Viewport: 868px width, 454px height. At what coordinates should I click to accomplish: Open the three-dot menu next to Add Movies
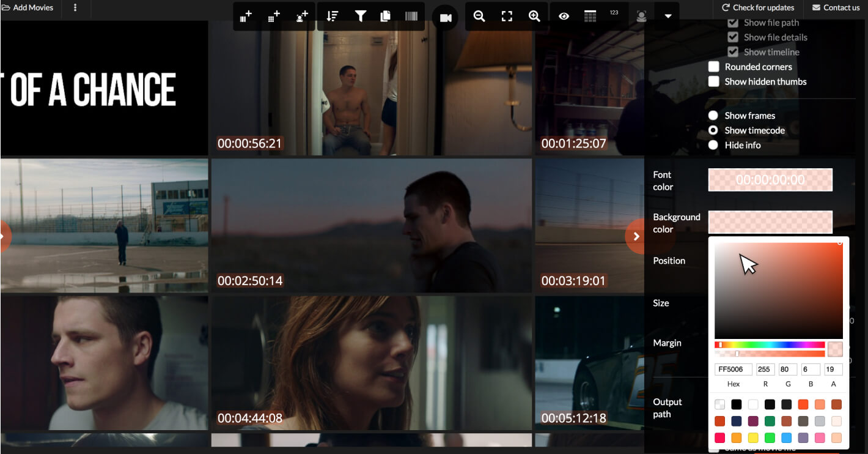(x=75, y=7)
